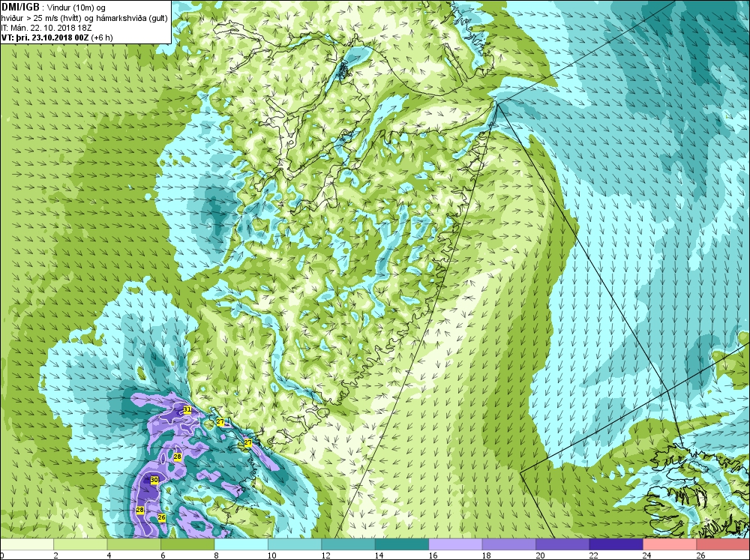Choose the dark teal 14–16 legend swatch
This screenshot has height=560, width=750.
coord(402,544)
